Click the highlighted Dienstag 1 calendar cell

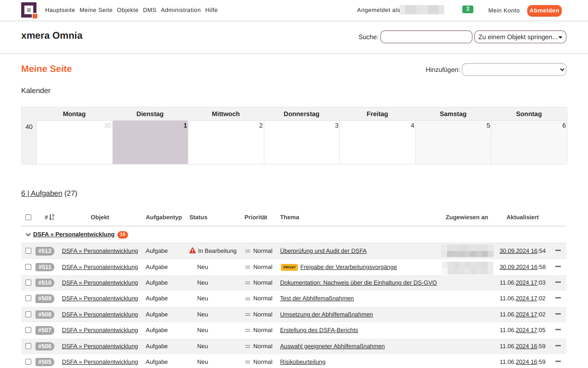[150, 143]
